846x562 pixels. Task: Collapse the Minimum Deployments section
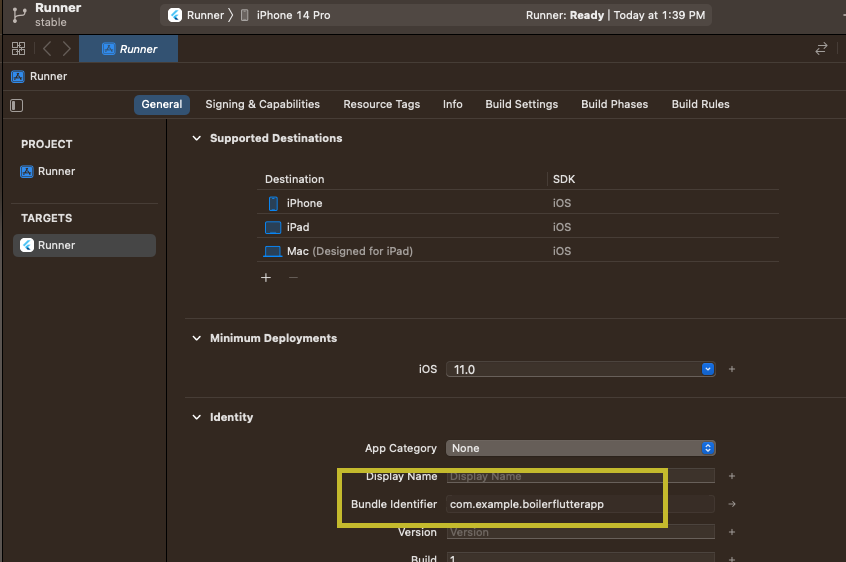click(197, 339)
